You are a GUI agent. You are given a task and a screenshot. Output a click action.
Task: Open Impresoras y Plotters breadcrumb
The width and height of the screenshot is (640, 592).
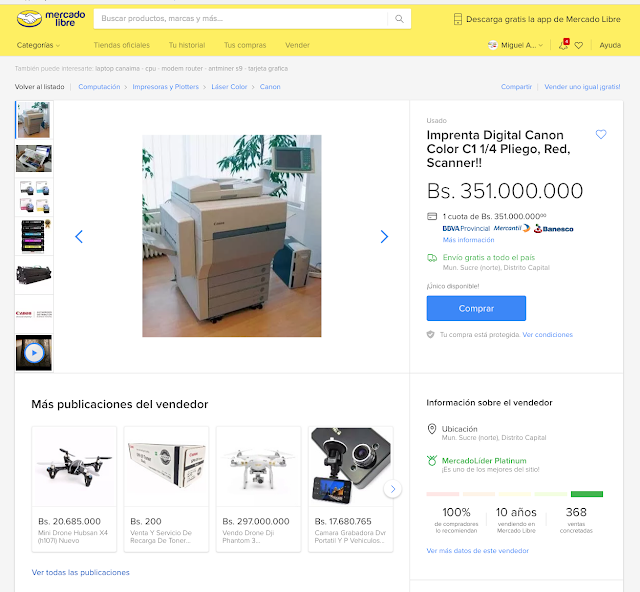165,87
